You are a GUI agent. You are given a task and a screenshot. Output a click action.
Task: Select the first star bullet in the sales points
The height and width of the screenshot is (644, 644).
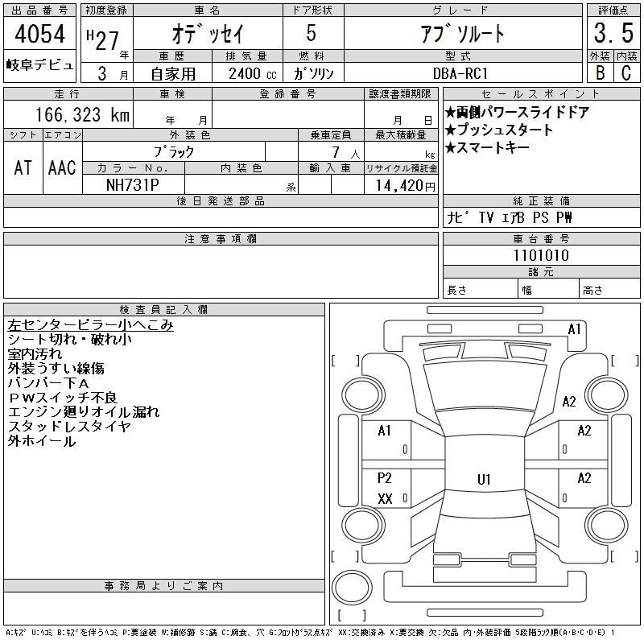click(451, 113)
